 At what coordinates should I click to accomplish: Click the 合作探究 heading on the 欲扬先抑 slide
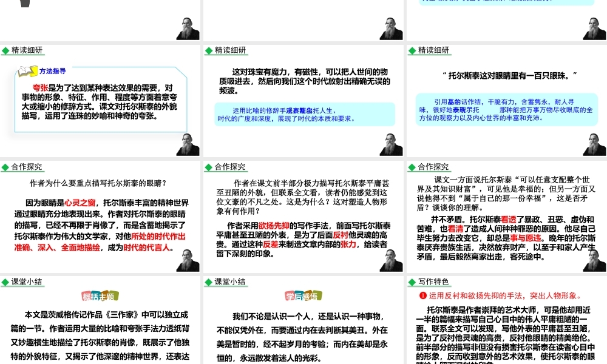click(230, 167)
